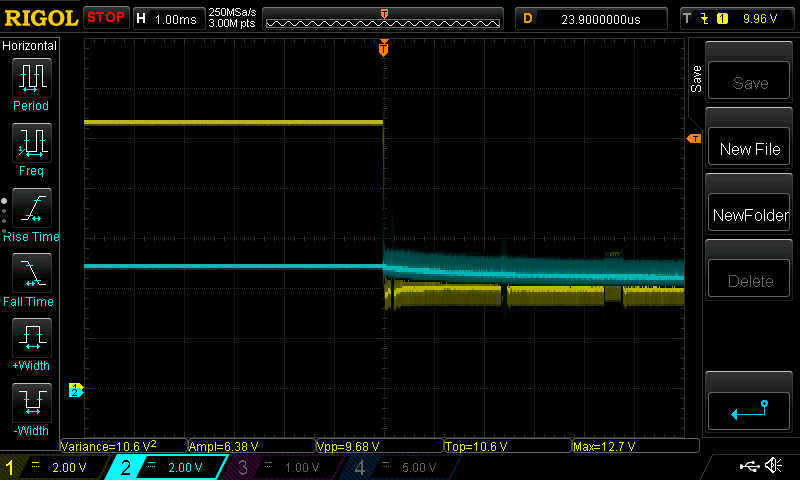The height and width of the screenshot is (480, 800).
Task: Click the Vpp=9.68 V measurement
Action: click(x=380, y=446)
